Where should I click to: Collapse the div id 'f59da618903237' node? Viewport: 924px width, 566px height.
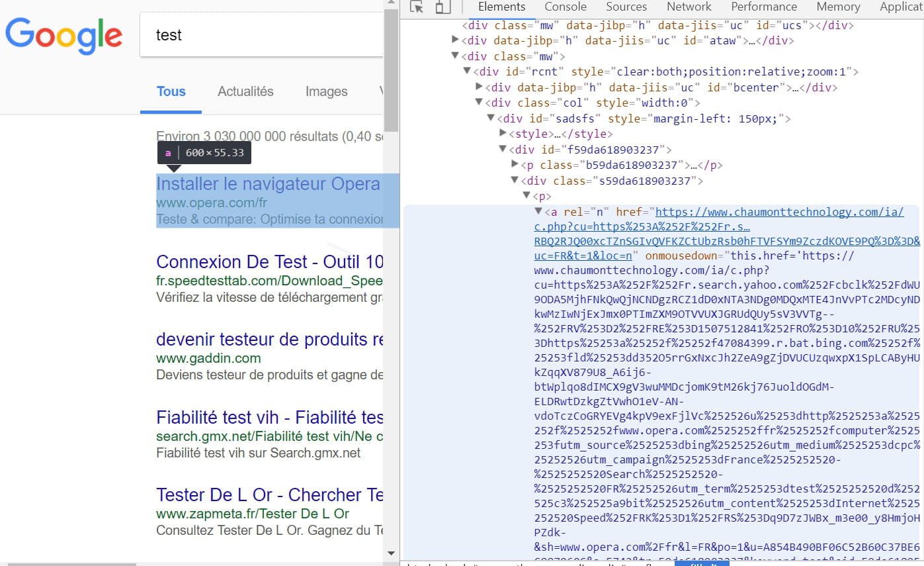503,150
